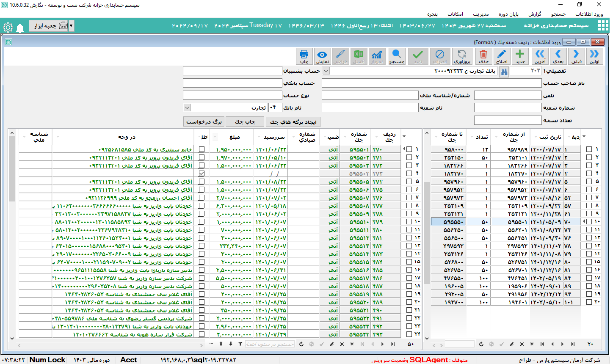Click the binoculars lookup icon beside تفصیلی۱
The width and height of the screenshot is (613, 364).
tap(504, 72)
